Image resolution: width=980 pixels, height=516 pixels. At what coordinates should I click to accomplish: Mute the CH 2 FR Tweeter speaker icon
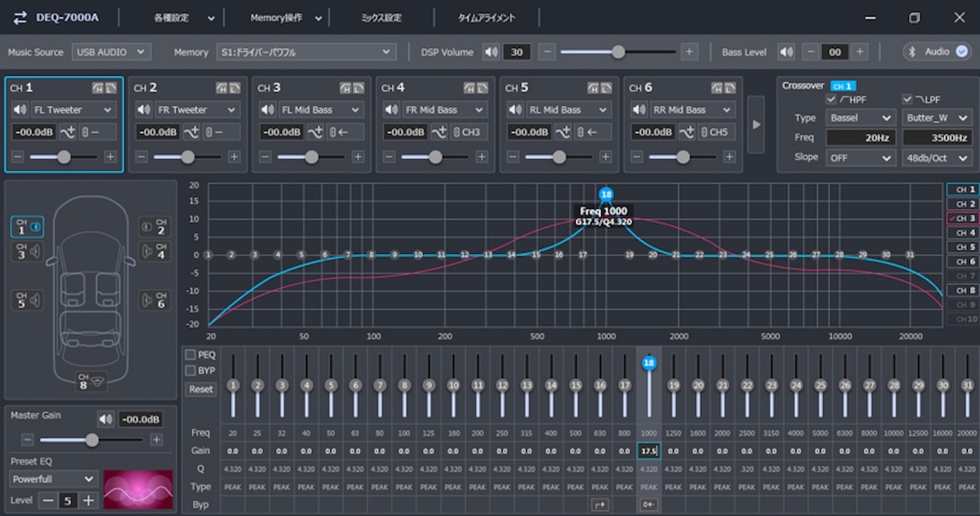tap(144, 109)
